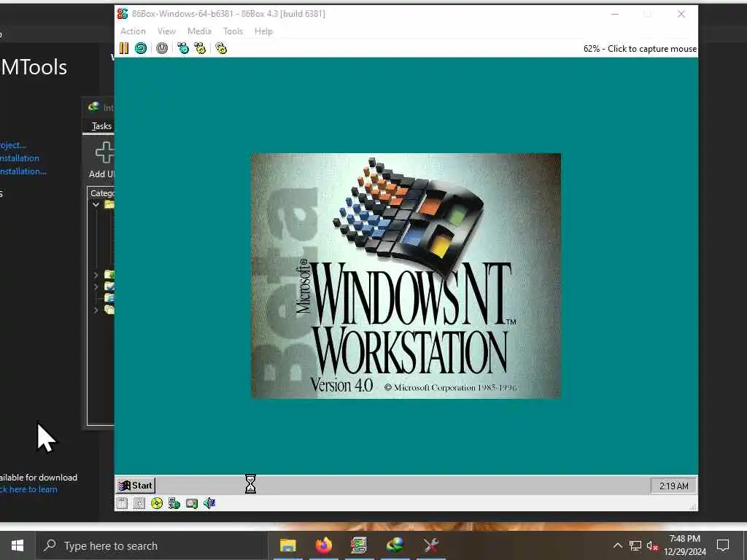Open the Help menu in 86Box
The height and width of the screenshot is (560, 747).
coord(263,31)
